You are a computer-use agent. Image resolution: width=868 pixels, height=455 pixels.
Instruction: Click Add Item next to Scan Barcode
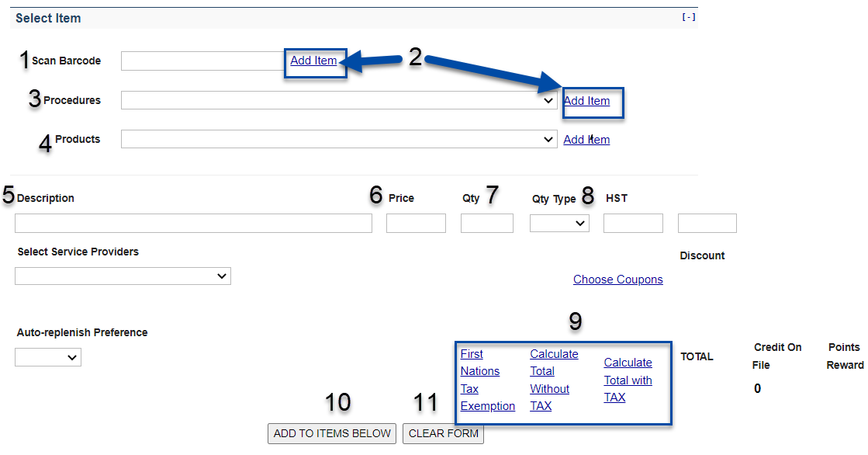(x=313, y=61)
